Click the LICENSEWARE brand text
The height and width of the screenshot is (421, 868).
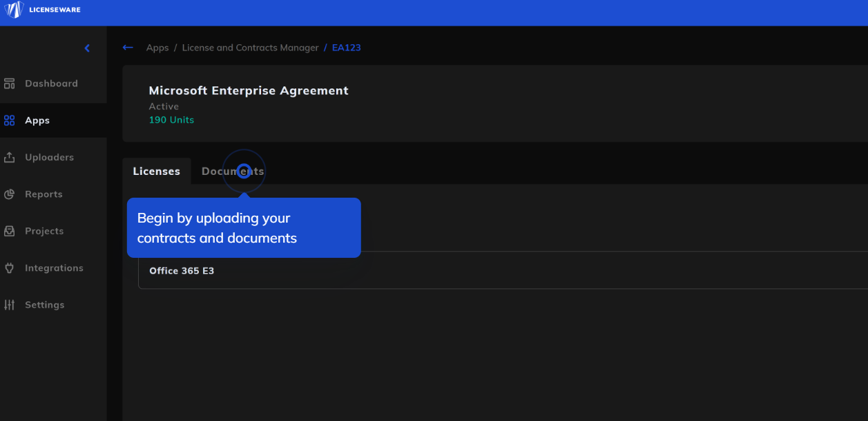(55, 10)
